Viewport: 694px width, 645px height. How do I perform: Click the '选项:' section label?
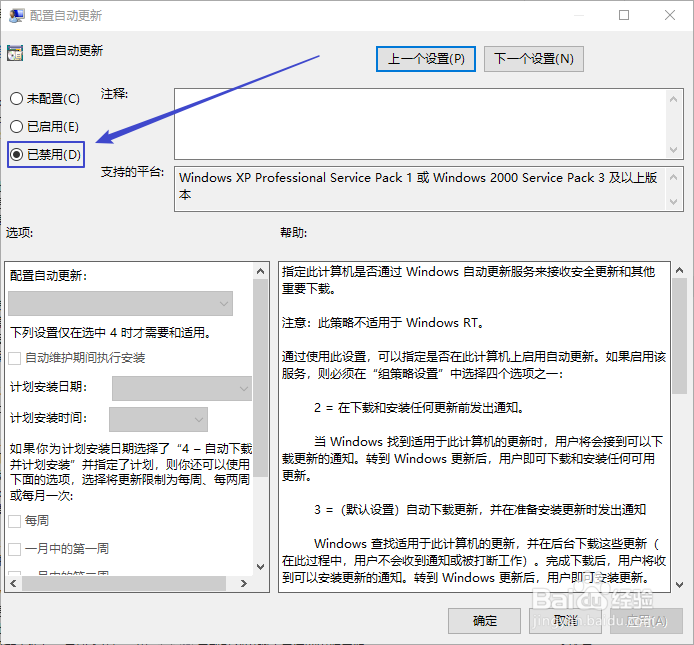(x=19, y=232)
